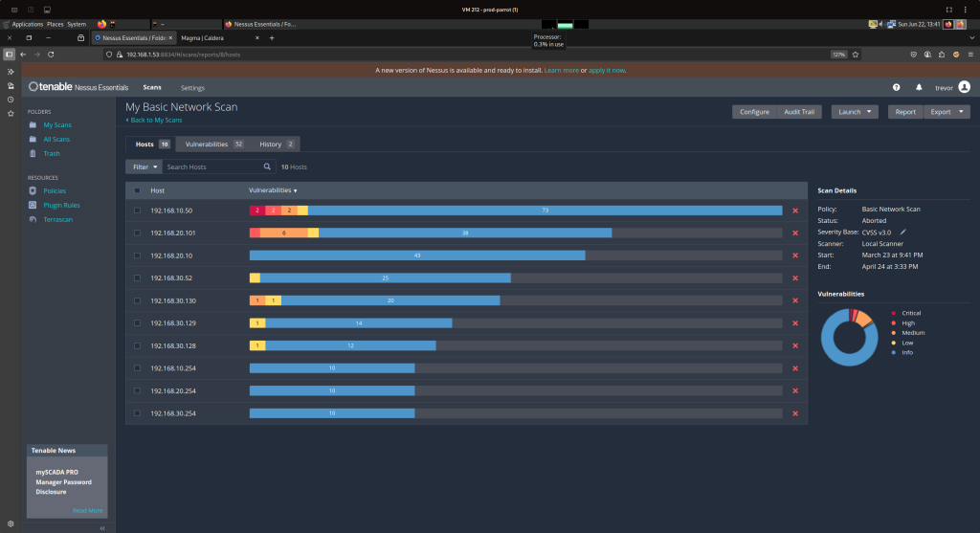This screenshot has width=980, height=533.
Task: Open the Audit Trail
Action: click(799, 112)
